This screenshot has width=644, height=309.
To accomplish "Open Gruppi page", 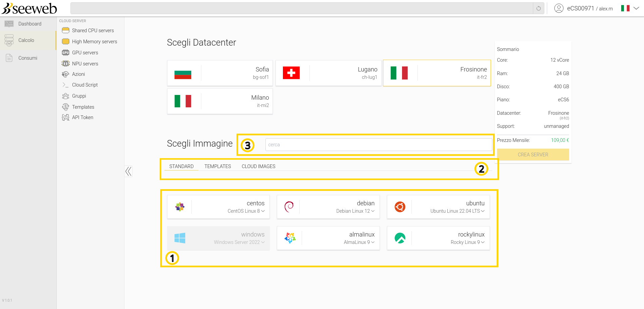I will pos(79,96).
